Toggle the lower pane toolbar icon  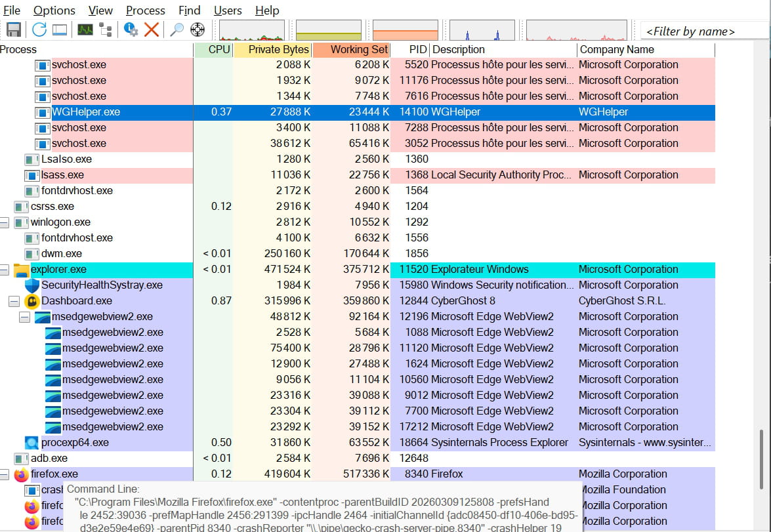(60, 30)
